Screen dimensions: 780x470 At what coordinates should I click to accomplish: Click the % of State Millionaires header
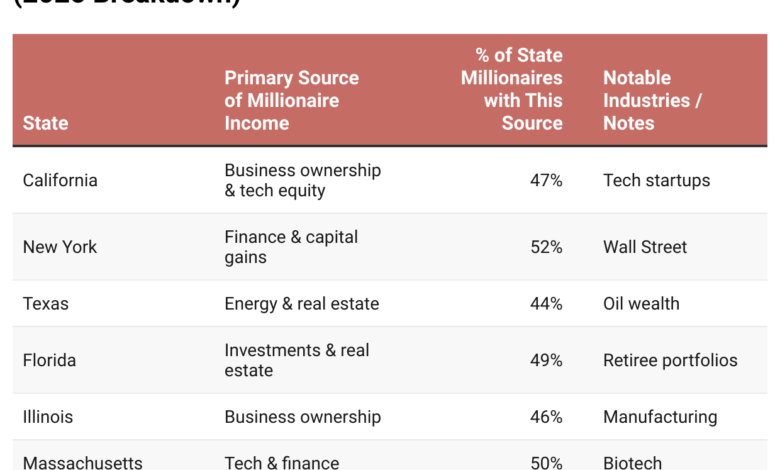point(512,89)
